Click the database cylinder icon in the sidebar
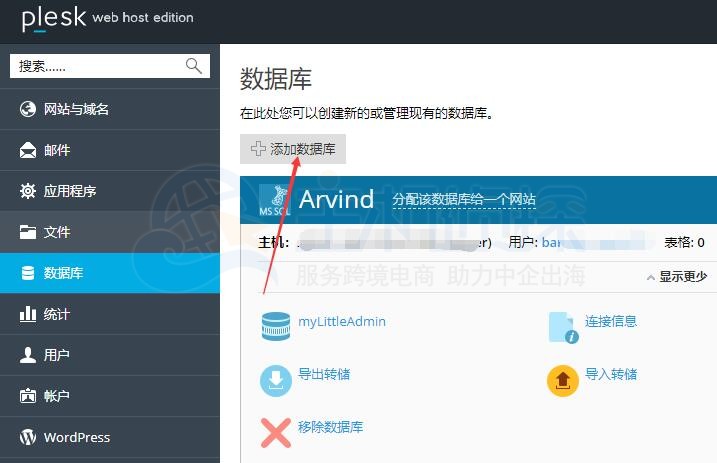This screenshot has height=463, width=717. click(28, 273)
